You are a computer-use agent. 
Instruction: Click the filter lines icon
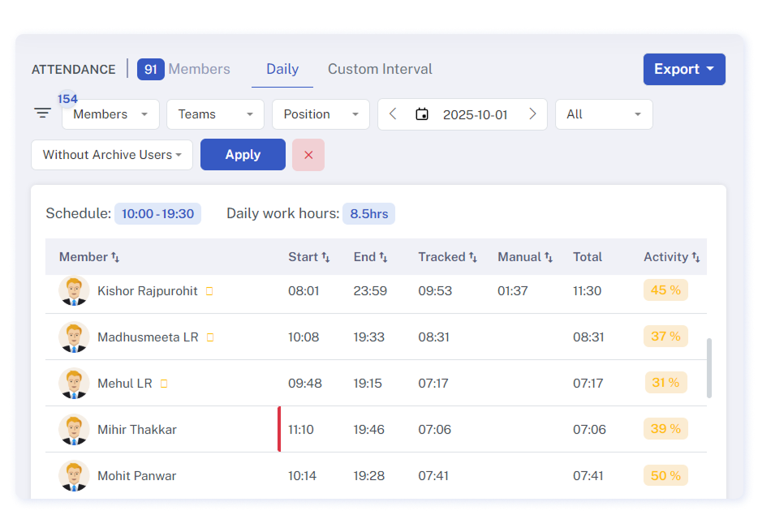[x=43, y=114]
